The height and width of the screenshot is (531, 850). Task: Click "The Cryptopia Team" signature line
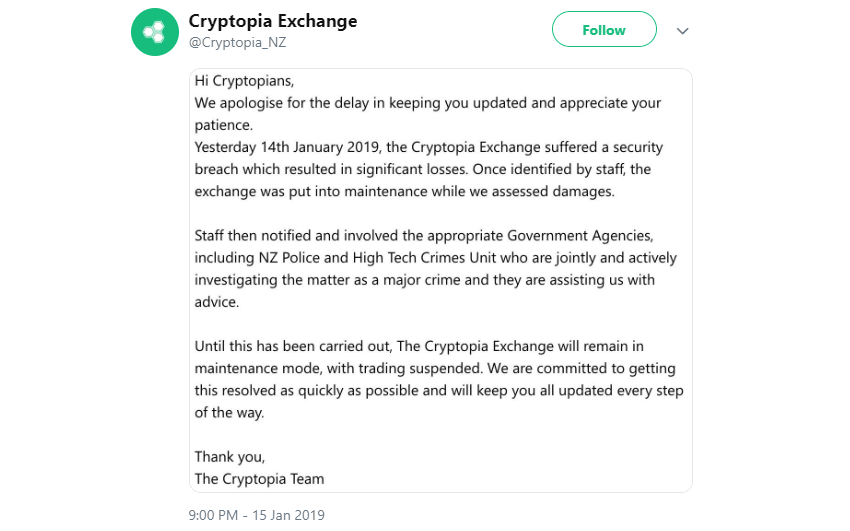tap(259, 479)
